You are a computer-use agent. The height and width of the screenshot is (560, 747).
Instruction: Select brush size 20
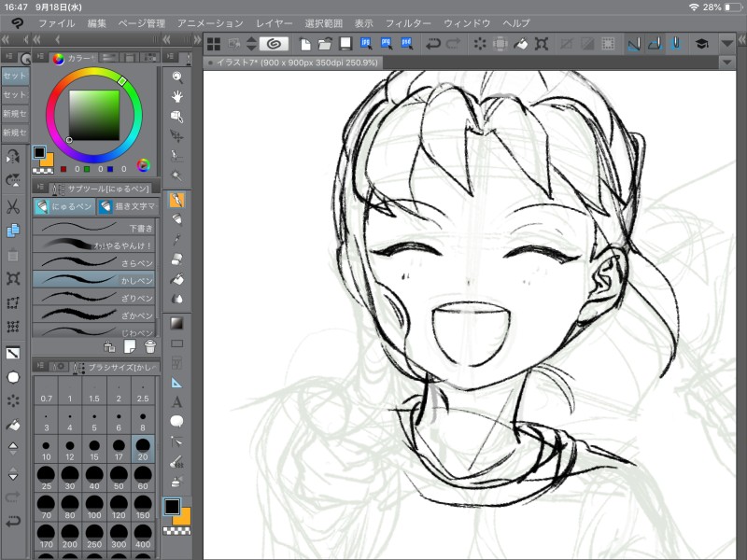point(143,449)
